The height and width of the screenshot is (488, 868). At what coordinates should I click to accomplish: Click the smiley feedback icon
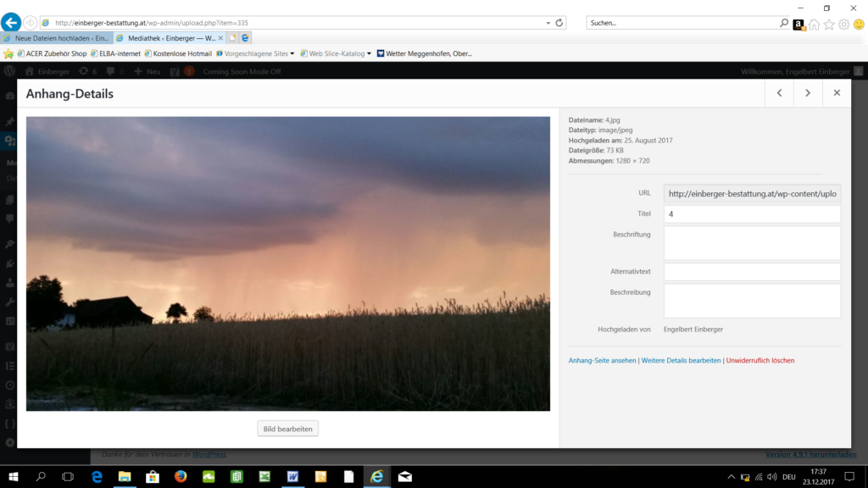859,25
